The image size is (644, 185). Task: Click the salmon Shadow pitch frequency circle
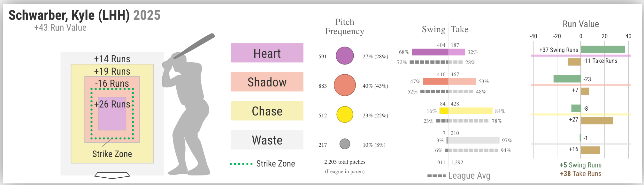coord(345,85)
